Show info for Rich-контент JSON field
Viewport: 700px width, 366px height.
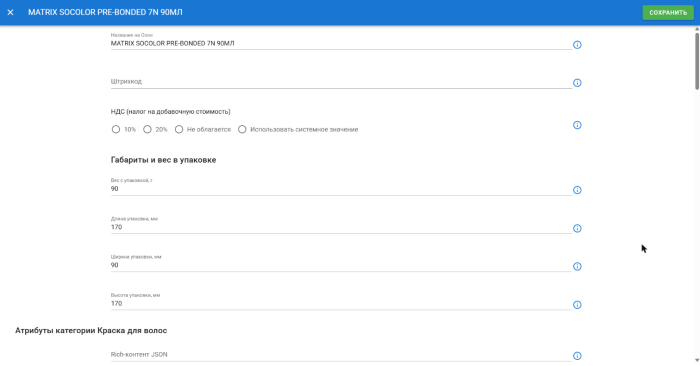(x=577, y=356)
